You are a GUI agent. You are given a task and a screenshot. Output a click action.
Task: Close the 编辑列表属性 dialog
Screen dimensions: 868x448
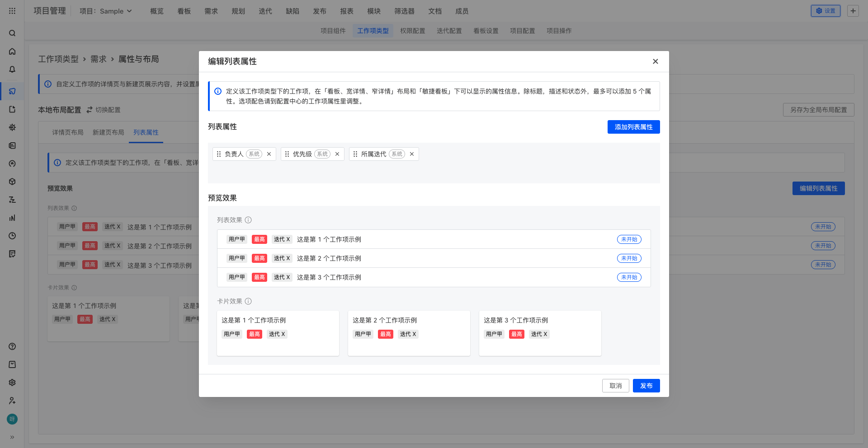[656, 61]
